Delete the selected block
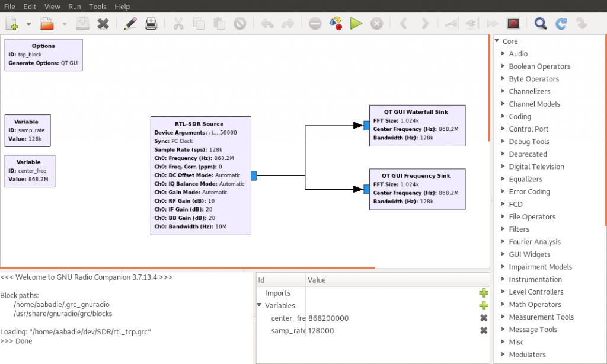607x364 pixels. click(240, 24)
